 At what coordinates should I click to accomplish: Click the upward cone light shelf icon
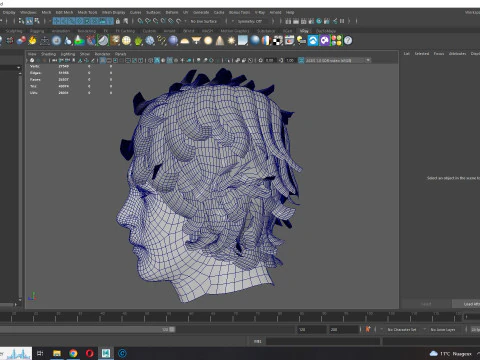tap(220, 41)
